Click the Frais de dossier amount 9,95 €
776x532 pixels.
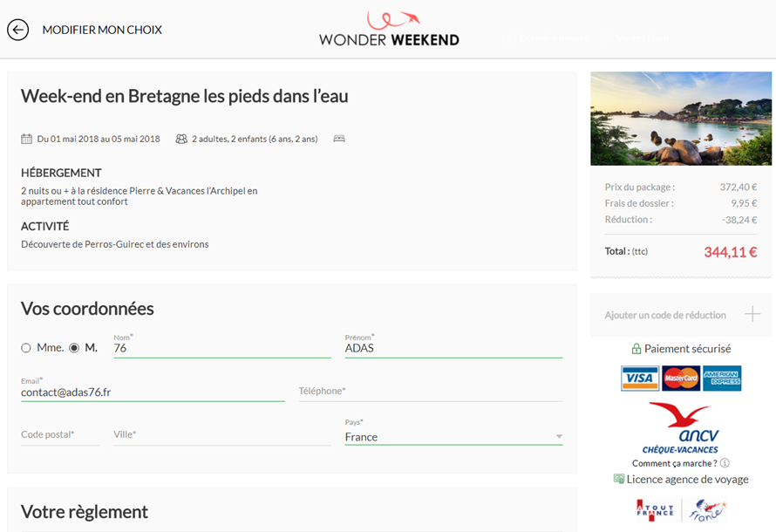click(x=744, y=203)
